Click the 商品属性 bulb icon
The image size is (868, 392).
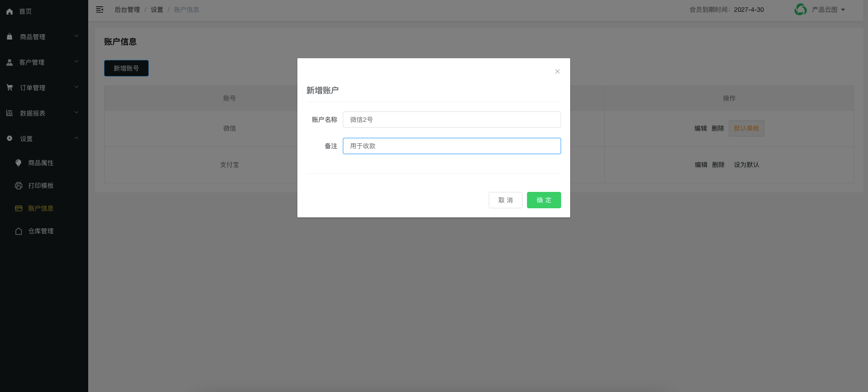pos(19,163)
